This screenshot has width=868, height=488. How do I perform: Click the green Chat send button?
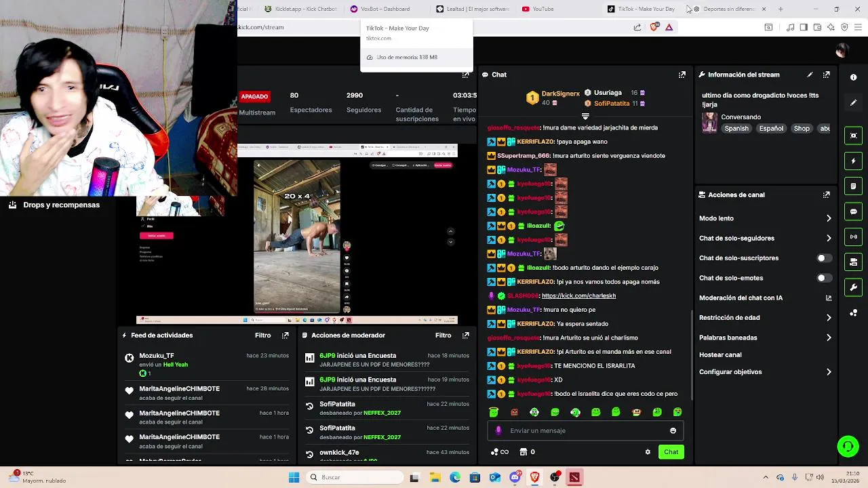671,452
